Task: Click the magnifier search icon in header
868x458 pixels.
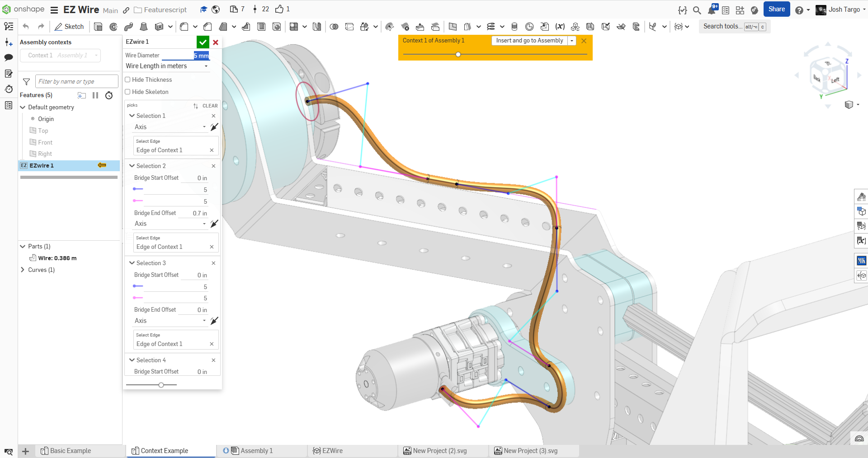Action: point(697,10)
